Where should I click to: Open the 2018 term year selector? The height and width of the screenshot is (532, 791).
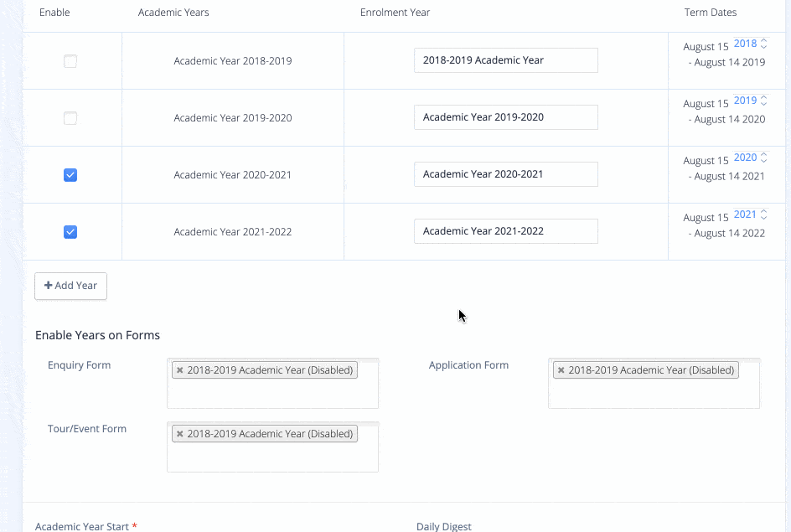coord(750,44)
